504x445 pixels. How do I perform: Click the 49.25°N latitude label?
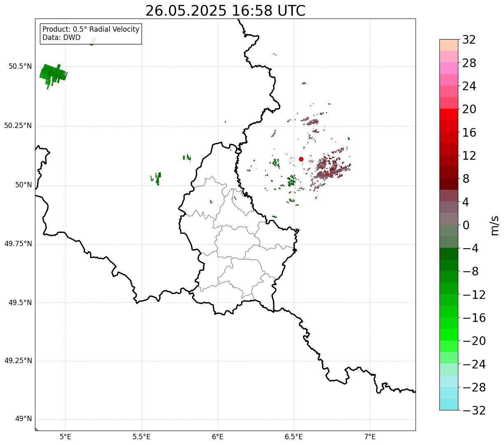pos(18,361)
